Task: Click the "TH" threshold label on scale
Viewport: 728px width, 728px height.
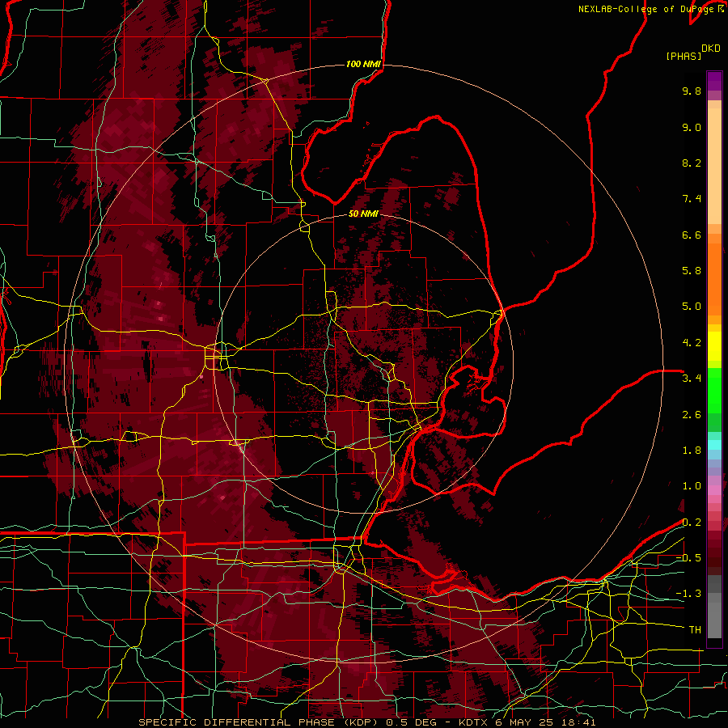Action: (x=695, y=630)
